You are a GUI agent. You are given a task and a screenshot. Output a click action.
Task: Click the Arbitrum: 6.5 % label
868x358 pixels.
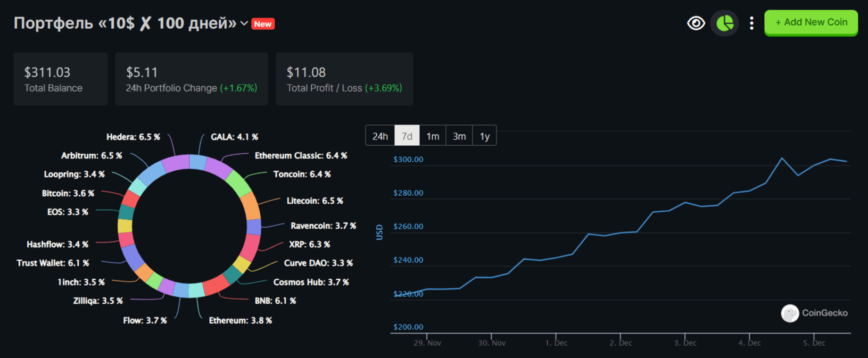pyautogui.click(x=92, y=155)
